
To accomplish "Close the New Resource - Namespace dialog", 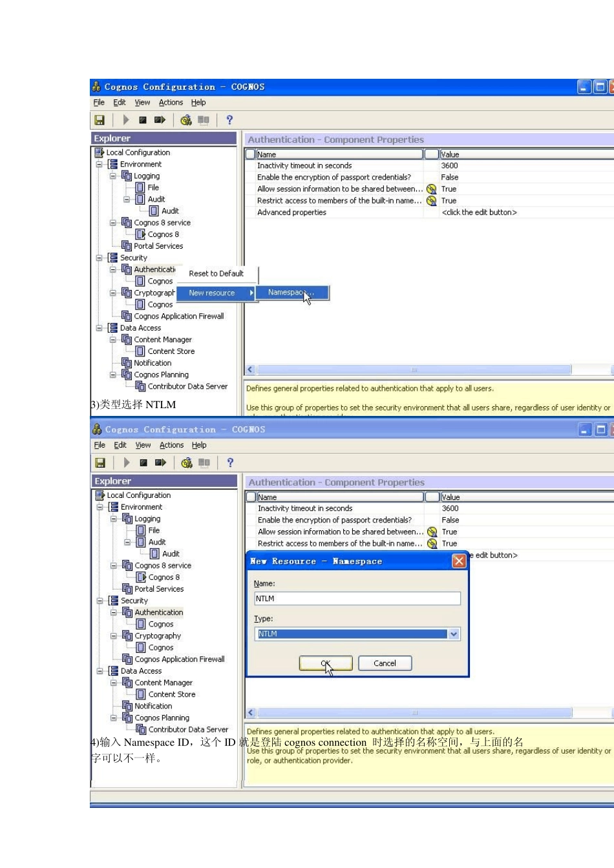I will point(459,561).
